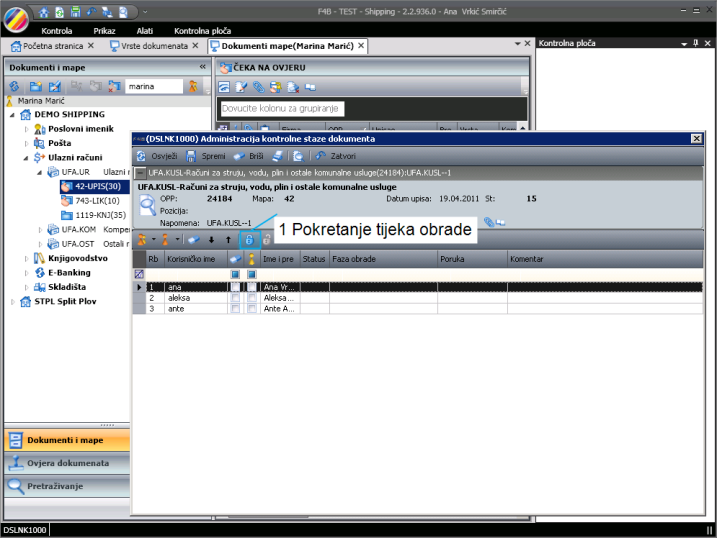The width and height of the screenshot is (717, 538).
Task: Click the eraser icon in the grid toolbar
Action: [x=194, y=240]
